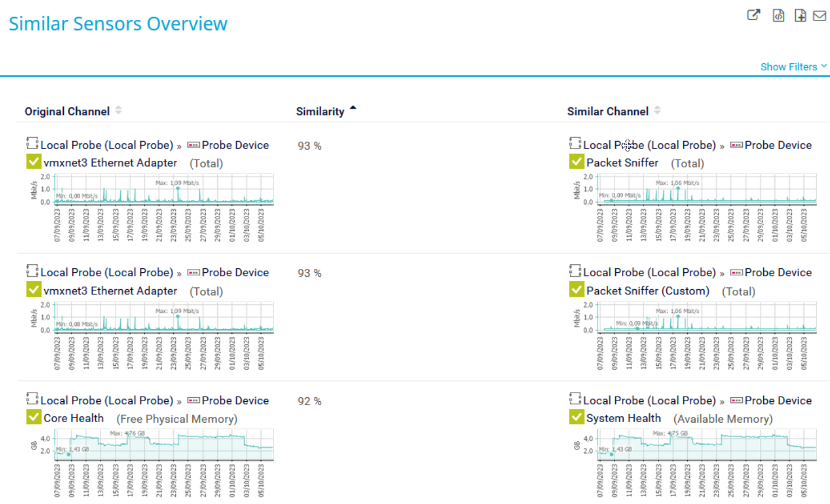Open the Packet Sniffer sensor link

coord(622,163)
